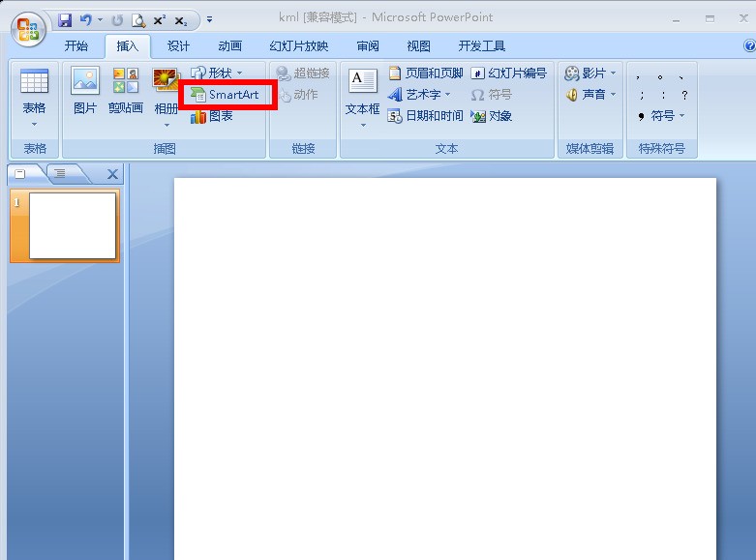756x560 pixels.
Task: Undo the last action
Action: click(x=86, y=20)
